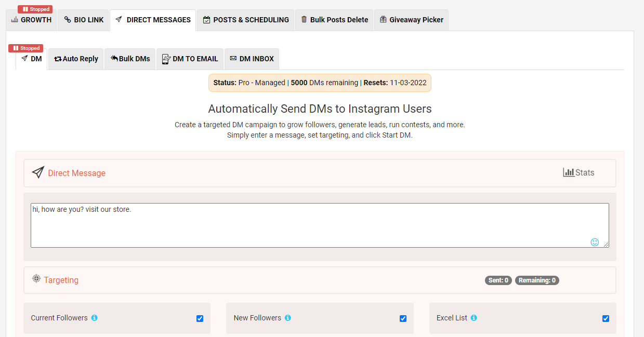The width and height of the screenshot is (644, 337).
Task: Click the Targeting crosshair icon
Action: (36, 278)
